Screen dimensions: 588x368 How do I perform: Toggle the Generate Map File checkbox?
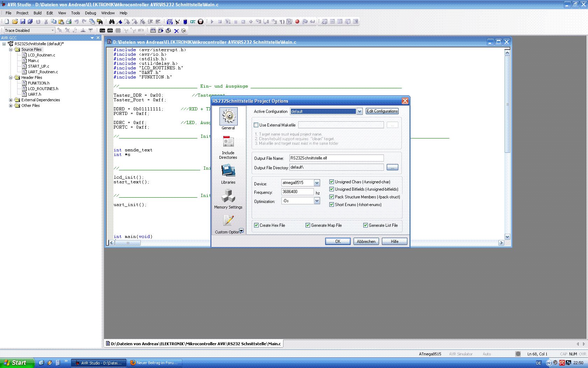(x=308, y=225)
